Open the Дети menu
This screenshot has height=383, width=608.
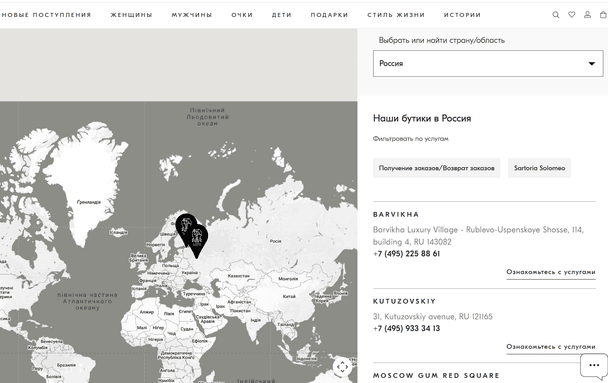click(x=282, y=15)
